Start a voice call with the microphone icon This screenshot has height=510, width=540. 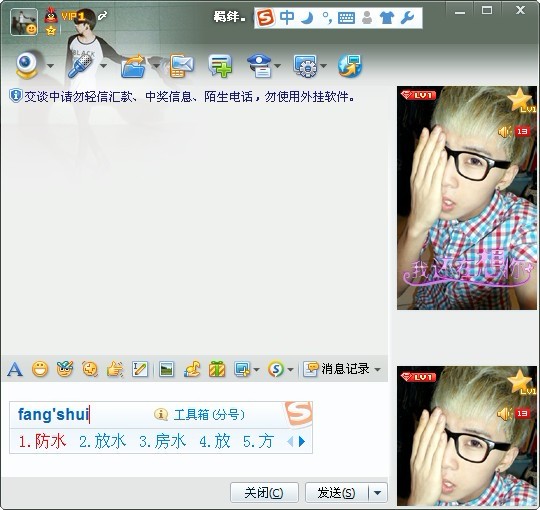click(x=81, y=66)
